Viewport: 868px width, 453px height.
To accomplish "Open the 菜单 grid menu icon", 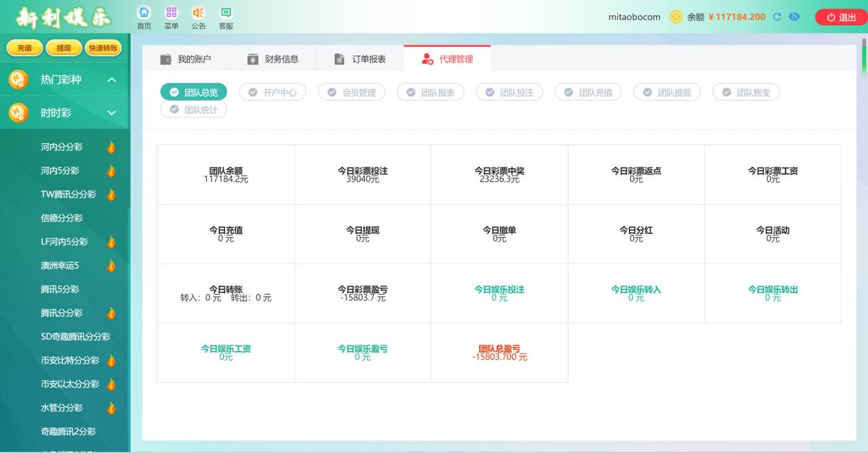I will coord(171,13).
